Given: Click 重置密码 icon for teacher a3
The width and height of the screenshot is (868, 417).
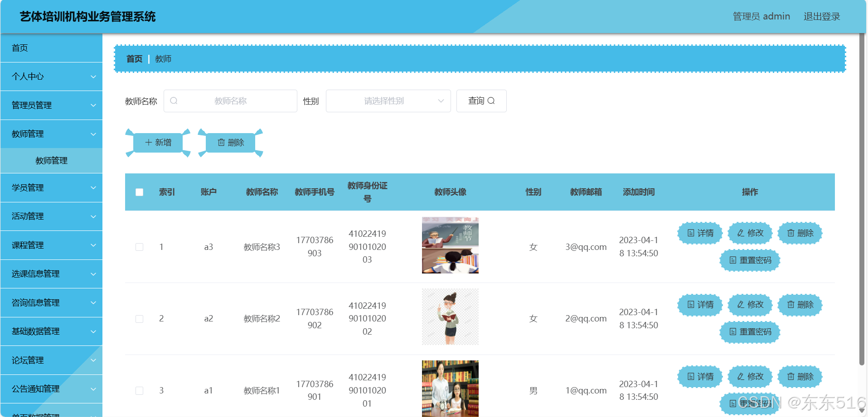Looking at the screenshot, I should [733, 260].
